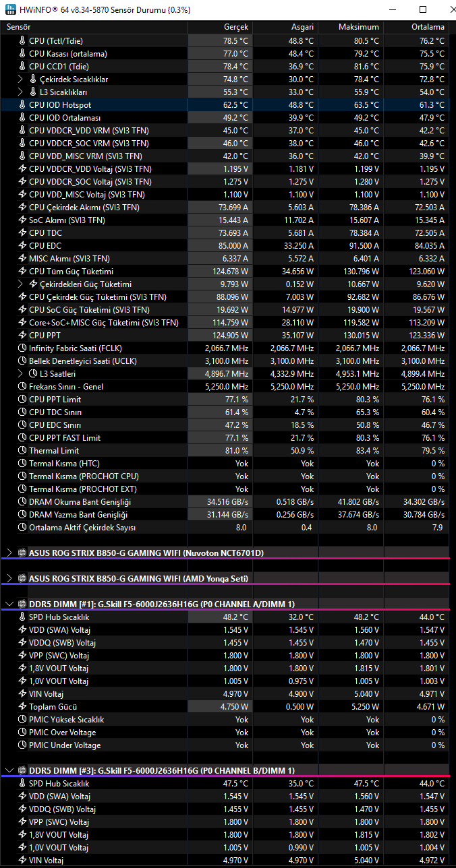Click lightning icon beside CPU TDC
Screen dimensions: 456x868
click(22, 232)
